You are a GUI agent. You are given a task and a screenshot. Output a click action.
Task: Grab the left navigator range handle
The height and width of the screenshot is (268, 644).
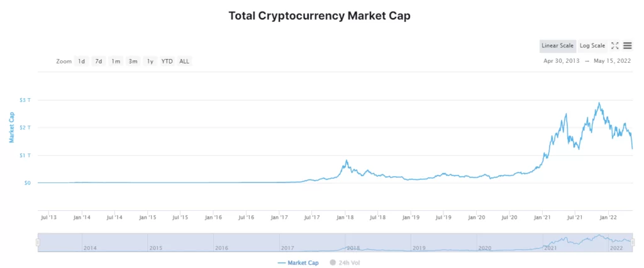[x=38, y=242]
